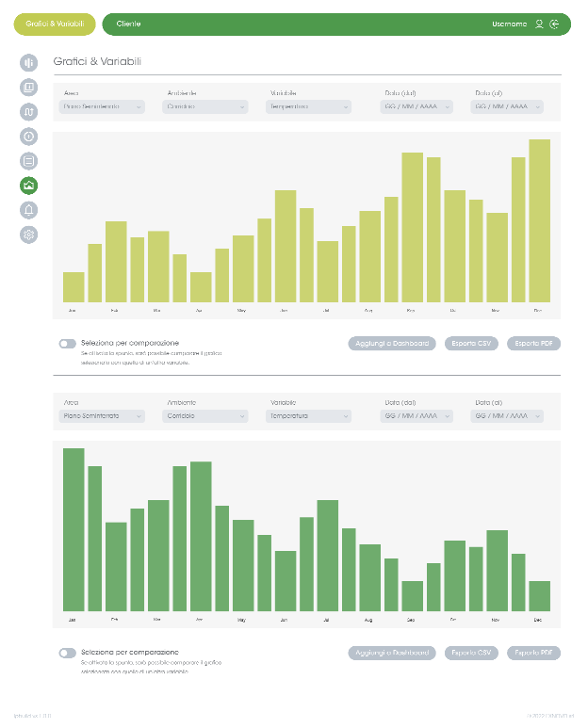Click Esporta CSV under the yellow chart
This screenshot has height=728, width=588.
[x=471, y=344]
